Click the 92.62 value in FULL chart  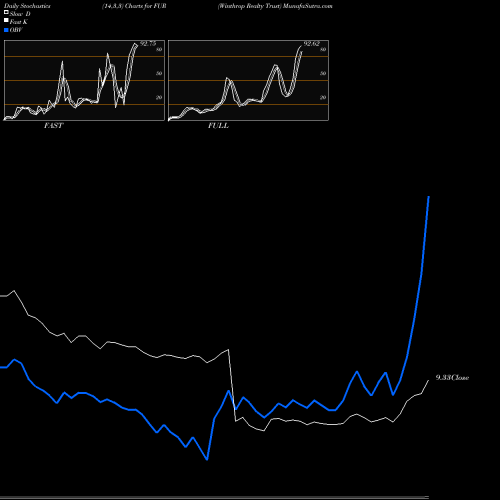(x=312, y=44)
